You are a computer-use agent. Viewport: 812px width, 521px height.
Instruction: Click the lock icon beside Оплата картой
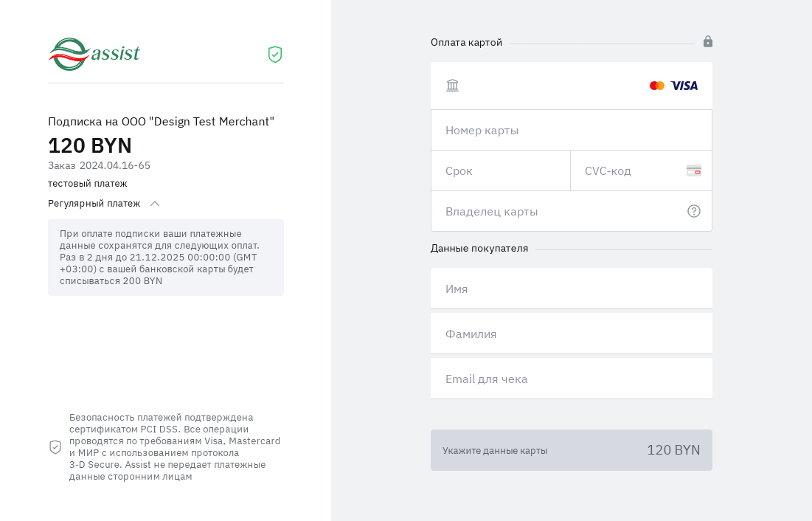pyautogui.click(x=708, y=41)
